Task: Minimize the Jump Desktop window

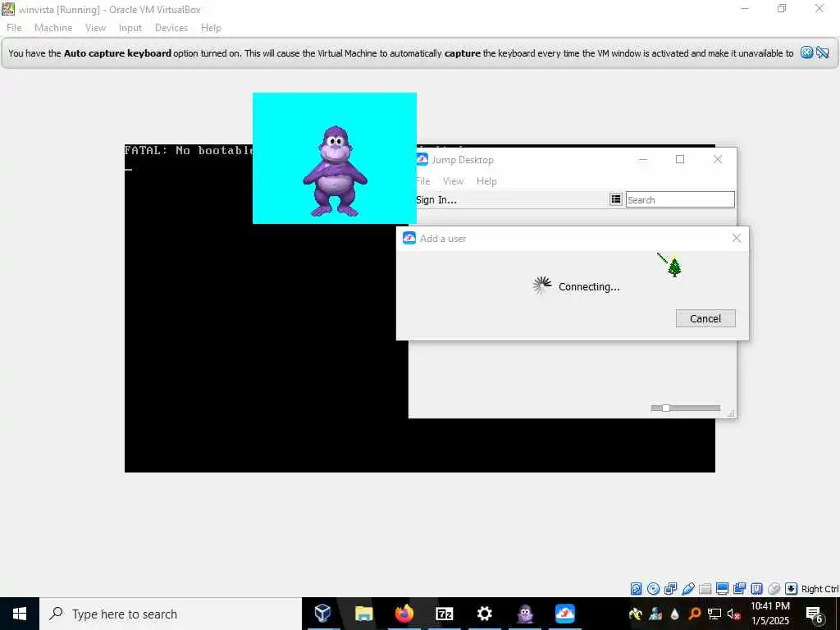Action: (643, 159)
